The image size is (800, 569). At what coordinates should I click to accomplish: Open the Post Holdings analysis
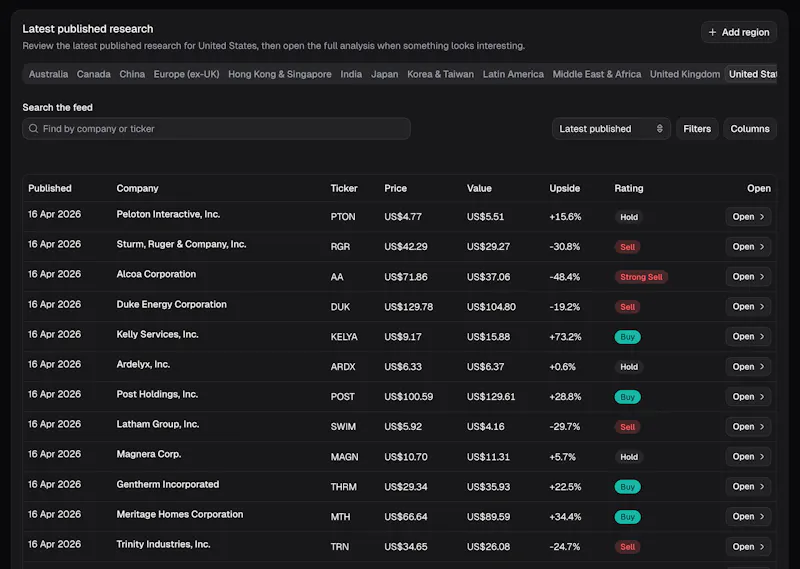[748, 397]
